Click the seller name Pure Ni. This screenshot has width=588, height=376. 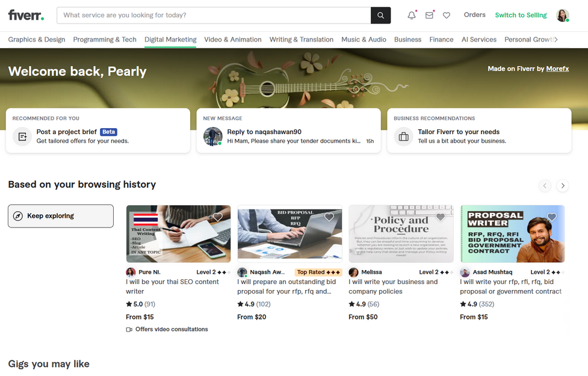[149, 272]
